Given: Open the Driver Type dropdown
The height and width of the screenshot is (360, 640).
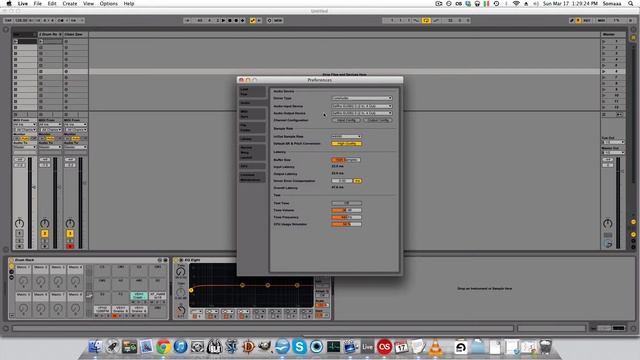Looking at the screenshot, I should pos(362,98).
